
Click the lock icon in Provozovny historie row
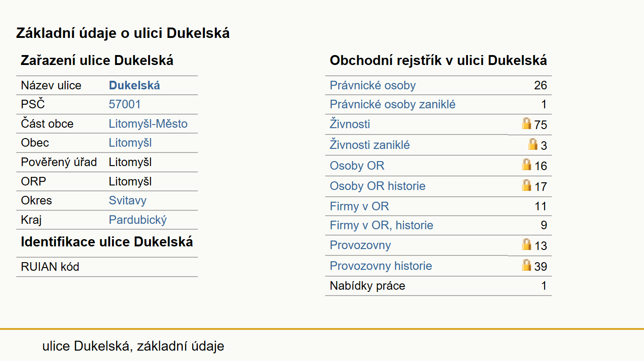point(527,264)
